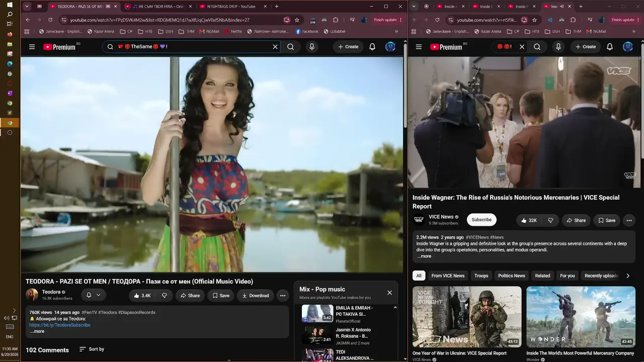
Task: Open Windows Start menu
Action: [10, 5]
